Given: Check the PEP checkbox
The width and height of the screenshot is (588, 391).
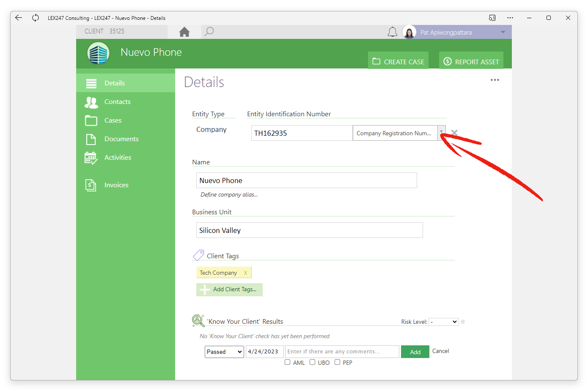Looking at the screenshot, I should click(x=337, y=362).
